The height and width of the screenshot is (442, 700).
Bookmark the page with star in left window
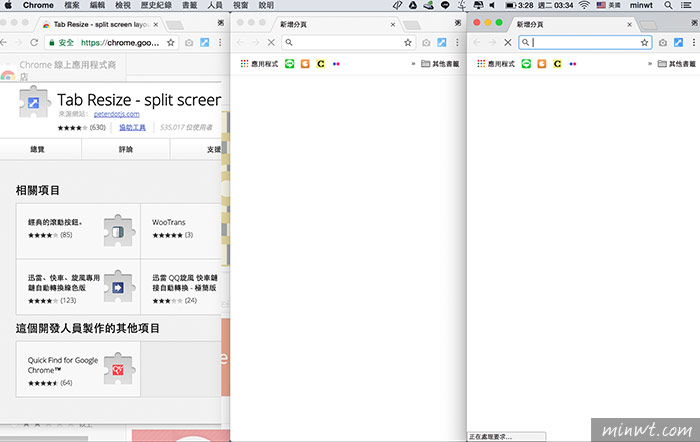[171, 42]
